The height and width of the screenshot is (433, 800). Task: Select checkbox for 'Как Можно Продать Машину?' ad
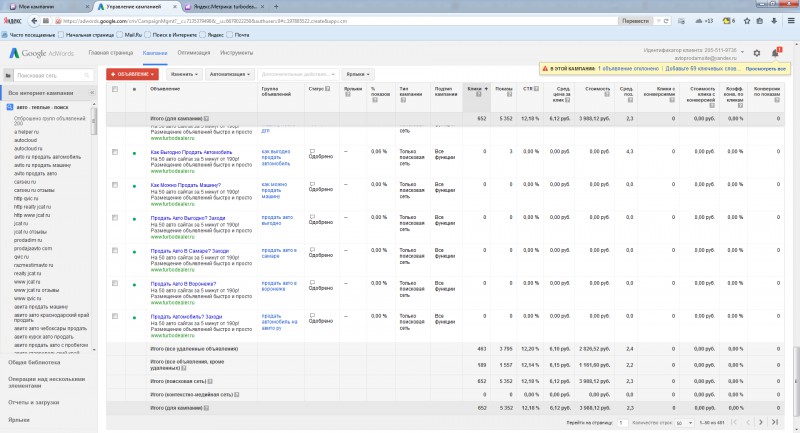click(114, 185)
